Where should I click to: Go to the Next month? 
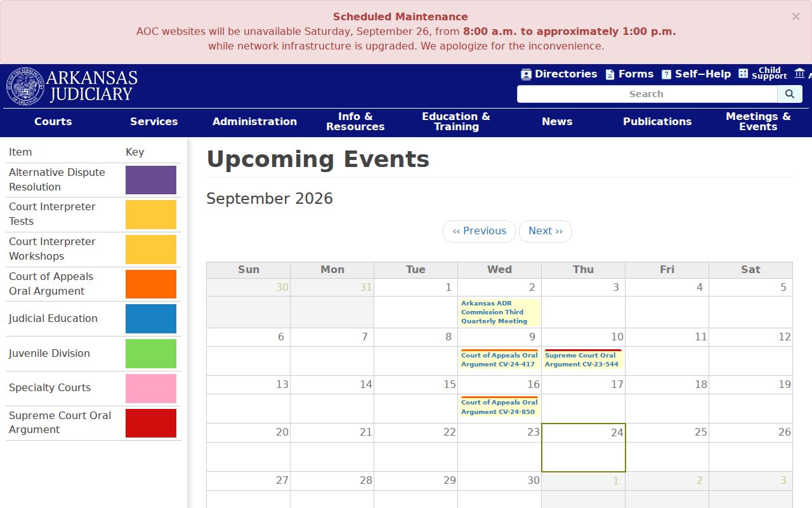click(x=546, y=231)
